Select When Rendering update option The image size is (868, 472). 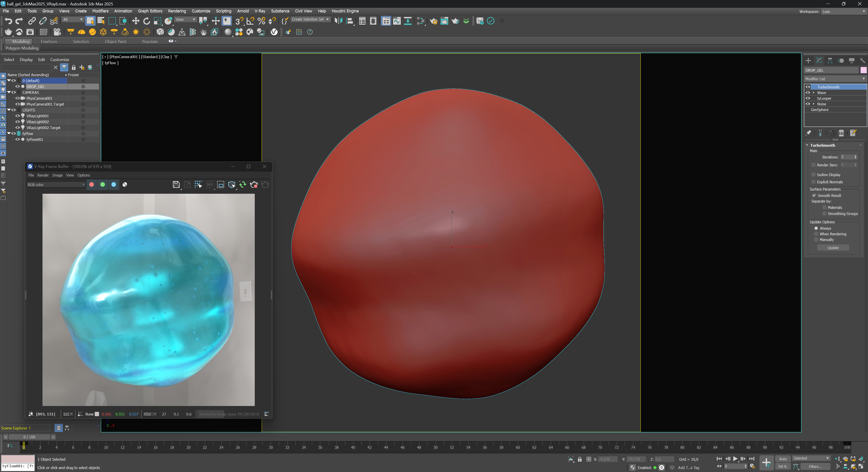click(816, 234)
